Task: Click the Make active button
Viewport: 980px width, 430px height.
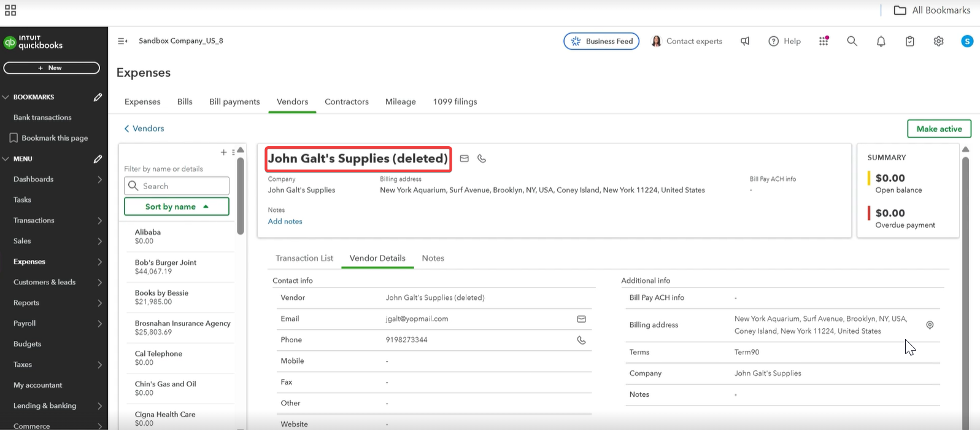Action: [x=939, y=129]
